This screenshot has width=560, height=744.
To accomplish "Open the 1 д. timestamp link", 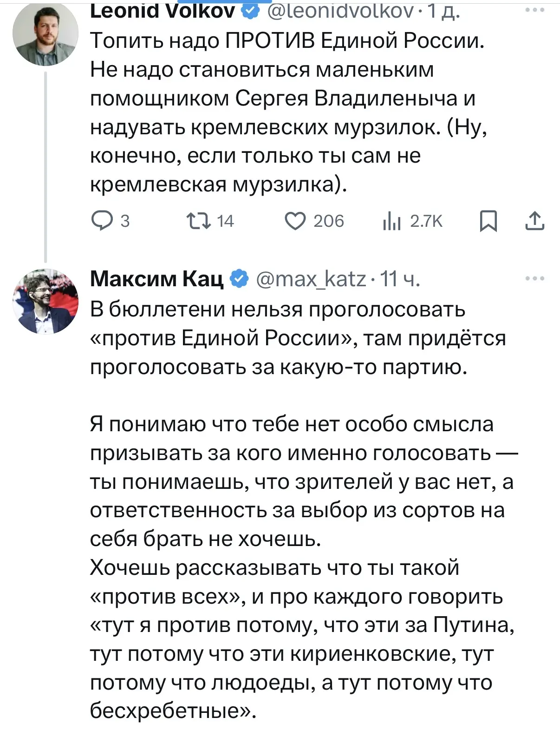I will (443, 11).
